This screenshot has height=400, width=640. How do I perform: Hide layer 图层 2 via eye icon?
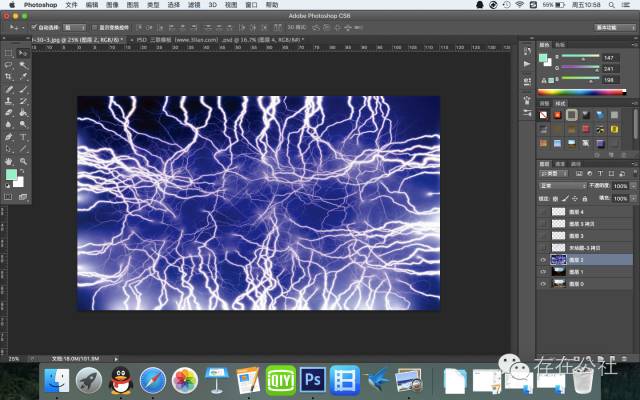click(x=544, y=258)
